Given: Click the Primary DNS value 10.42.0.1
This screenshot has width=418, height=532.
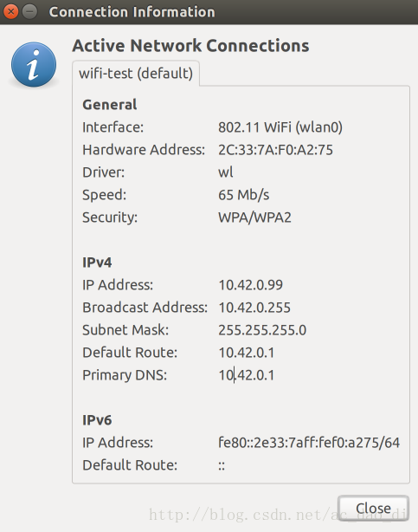Looking at the screenshot, I should pyautogui.click(x=247, y=375).
